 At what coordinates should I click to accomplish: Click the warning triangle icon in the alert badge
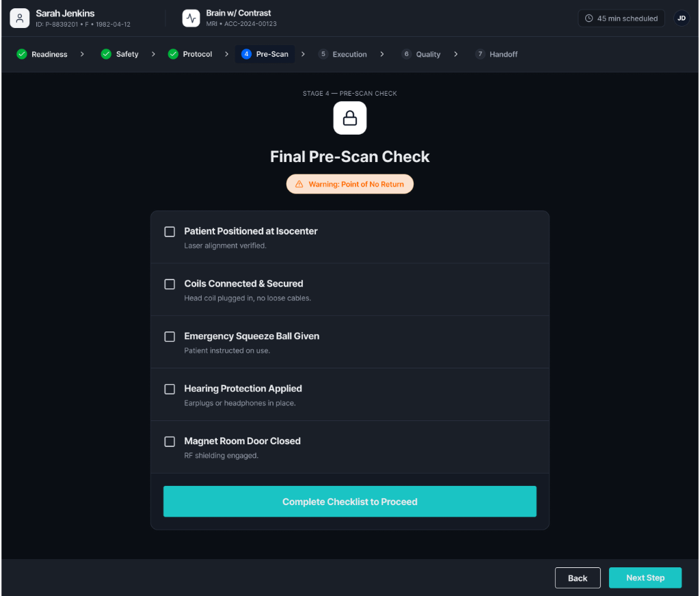coord(299,185)
